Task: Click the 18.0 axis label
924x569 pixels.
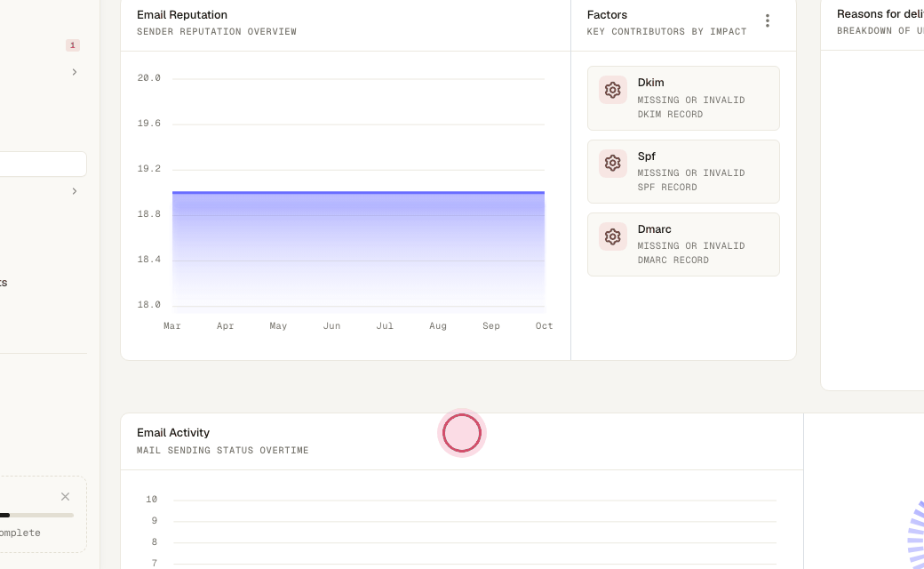Action: pos(149,305)
